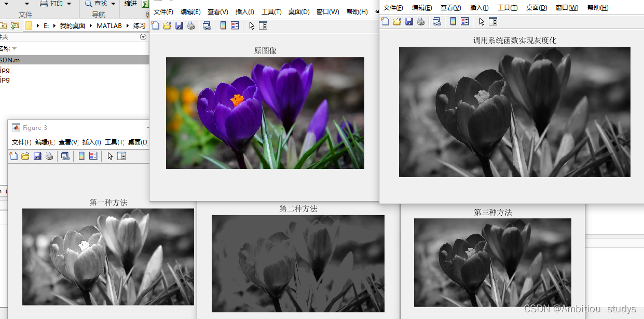Open 帮助(H) menu in 调用系统函数 grayscale window
This screenshot has width=644, height=319.
598,8
